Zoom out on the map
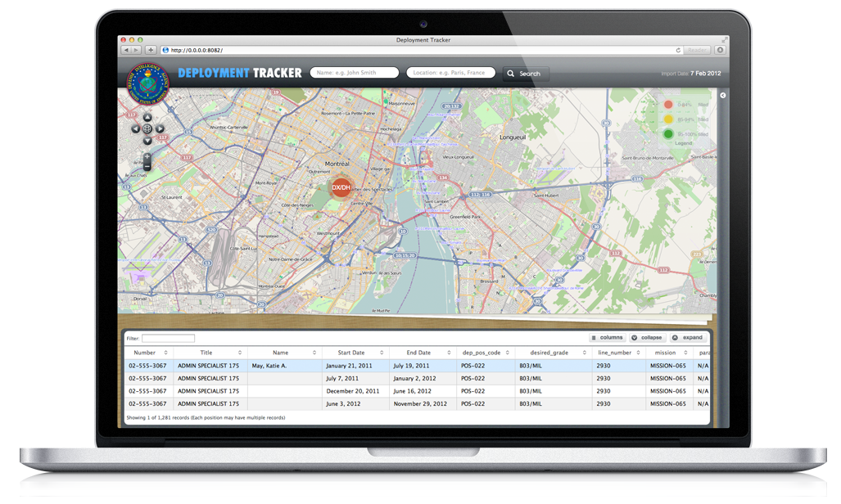 point(147,167)
